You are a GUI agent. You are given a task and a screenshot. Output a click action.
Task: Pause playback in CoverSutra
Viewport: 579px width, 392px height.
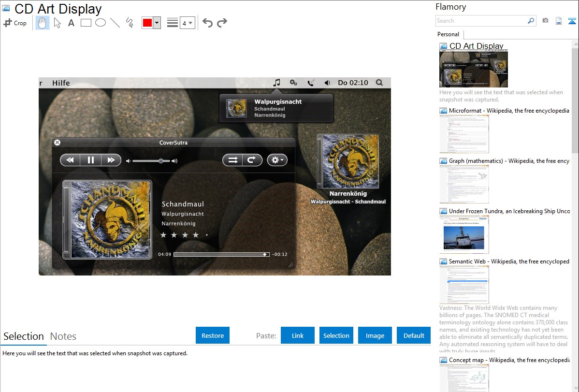point(90,160)
